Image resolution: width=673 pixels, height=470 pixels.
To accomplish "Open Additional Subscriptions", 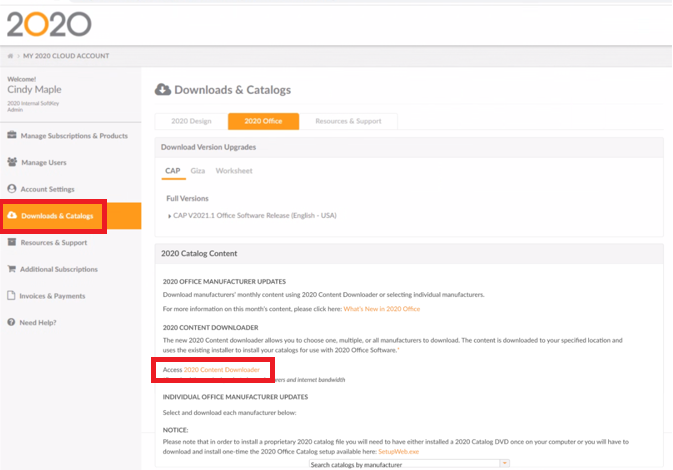I will coord(59,269).
